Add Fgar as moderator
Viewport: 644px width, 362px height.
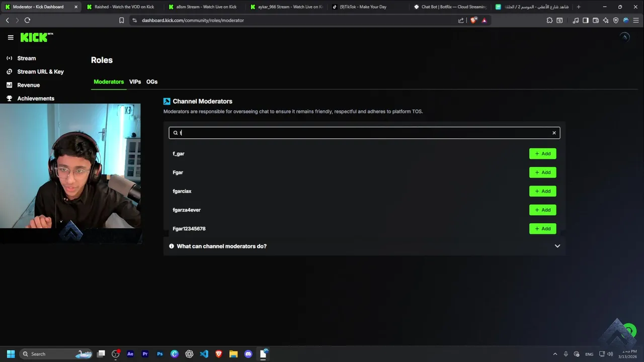tap(542, 172)
